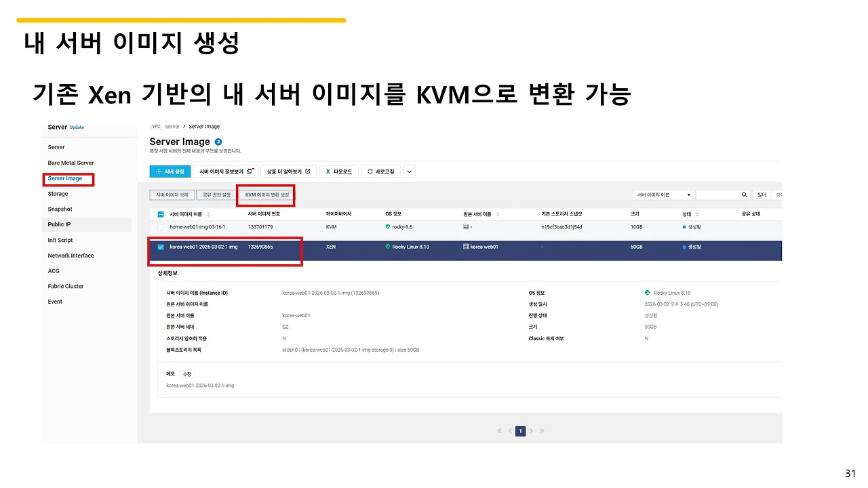Click the 수정 link beside 메모
This screenshot has height=488, width=868.
click(x=187, y=373)
